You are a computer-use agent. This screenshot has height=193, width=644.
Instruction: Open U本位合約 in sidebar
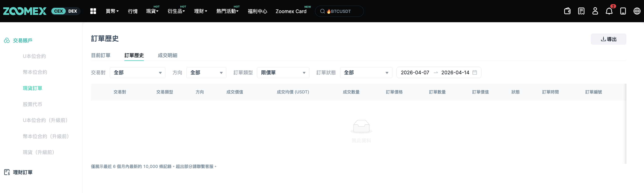click(x=34, y=56)
